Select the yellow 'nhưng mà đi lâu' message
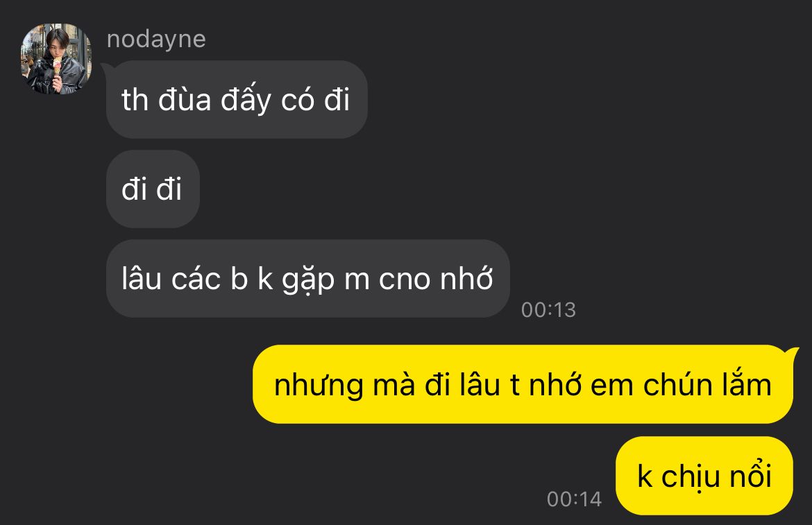Screen dimensions: 812x525 [x=523, y=384]
